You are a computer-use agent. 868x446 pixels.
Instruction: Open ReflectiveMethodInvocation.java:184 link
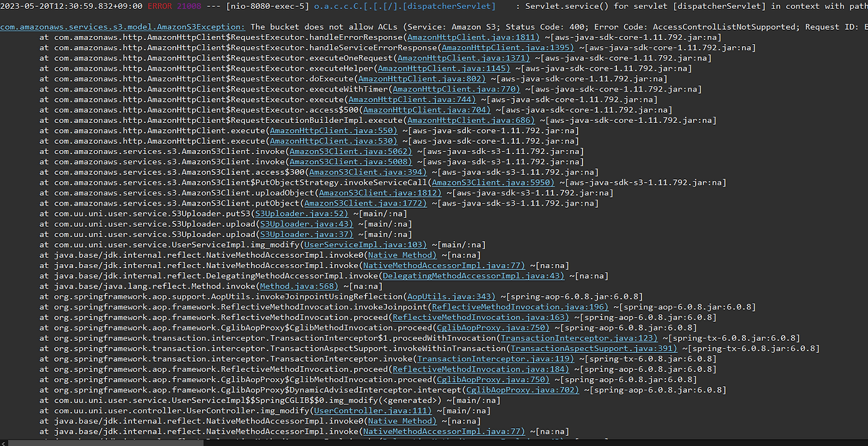(480, 369)
